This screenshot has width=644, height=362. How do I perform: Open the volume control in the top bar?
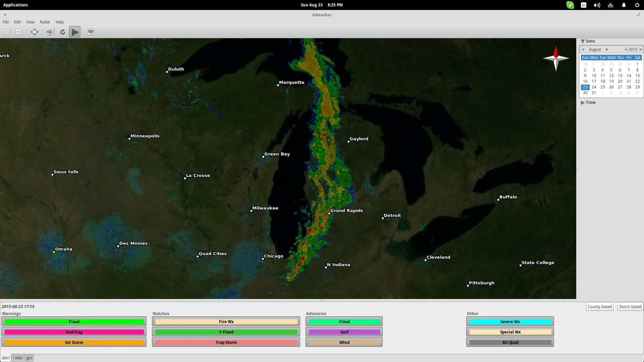597,5
